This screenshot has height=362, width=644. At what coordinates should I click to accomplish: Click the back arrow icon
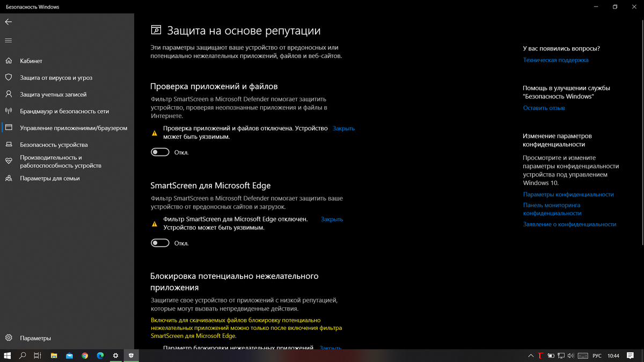tap(8, 22)
